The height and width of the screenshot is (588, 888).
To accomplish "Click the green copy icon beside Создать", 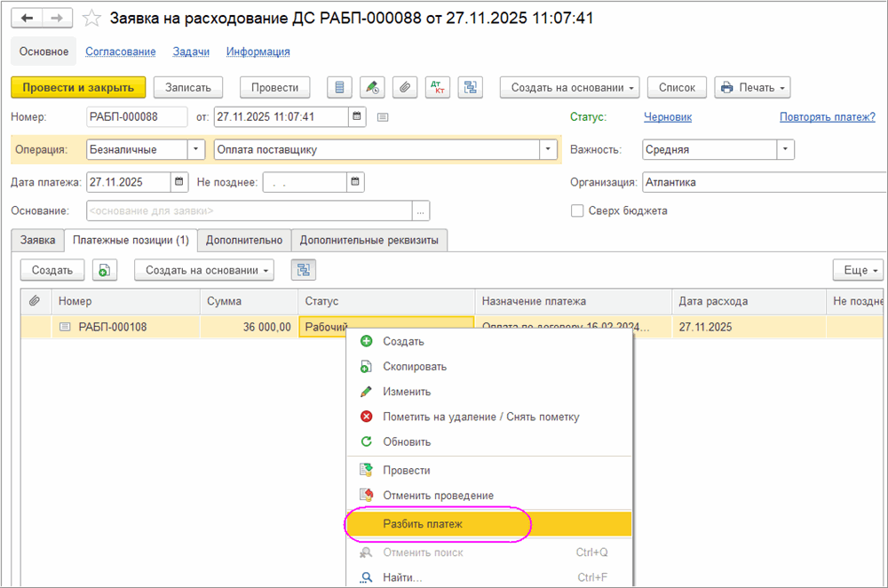I will [x=105, y=270].
